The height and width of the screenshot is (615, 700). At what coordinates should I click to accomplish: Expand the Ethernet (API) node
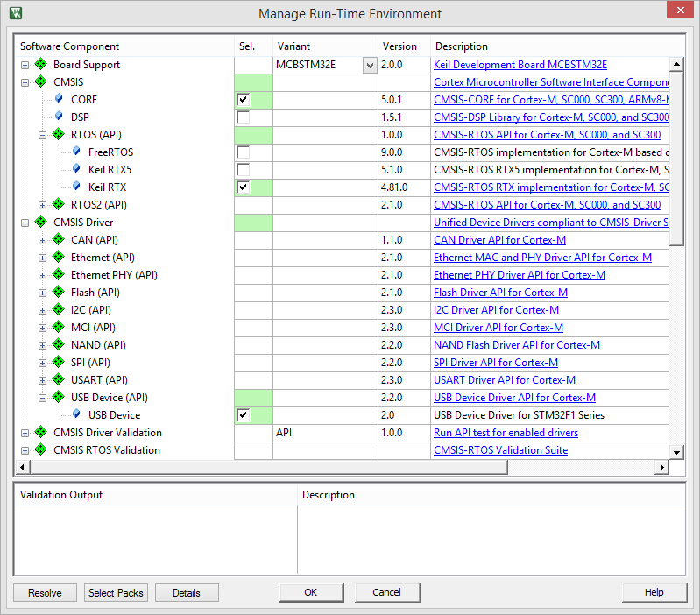42,258
